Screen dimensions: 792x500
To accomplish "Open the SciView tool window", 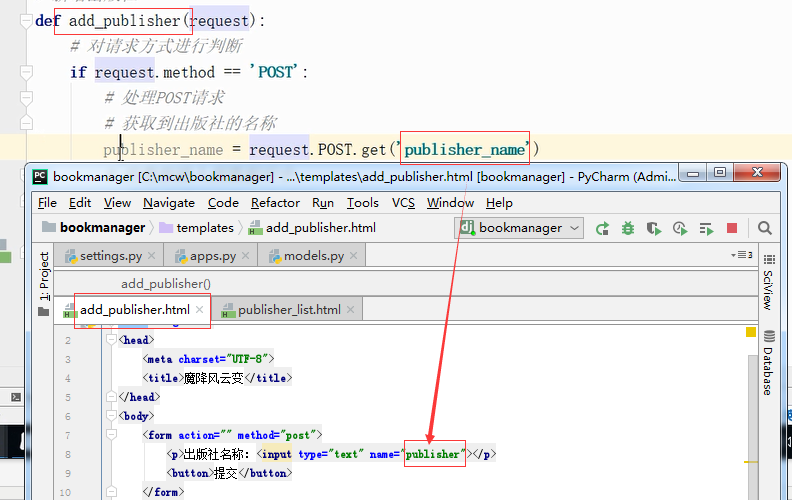I will click(768, 282).
